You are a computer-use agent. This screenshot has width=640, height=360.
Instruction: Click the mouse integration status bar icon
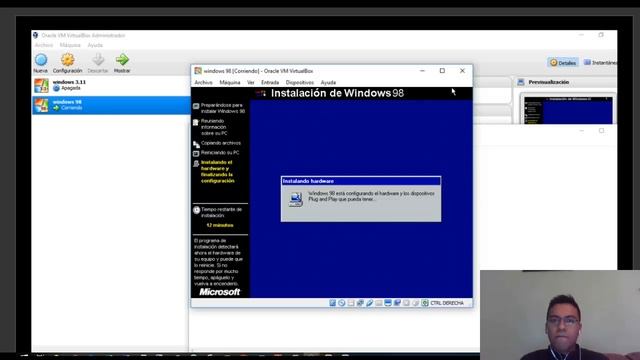tap(416, 303)
